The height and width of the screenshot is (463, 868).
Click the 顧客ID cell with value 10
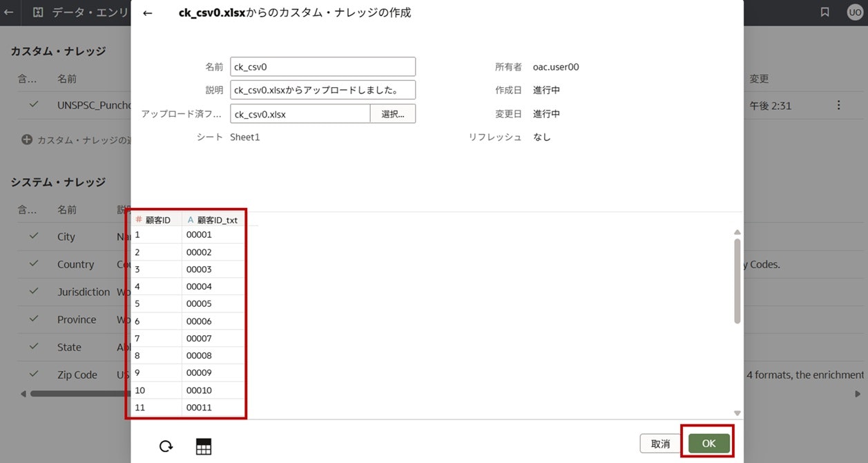point(157,390)
